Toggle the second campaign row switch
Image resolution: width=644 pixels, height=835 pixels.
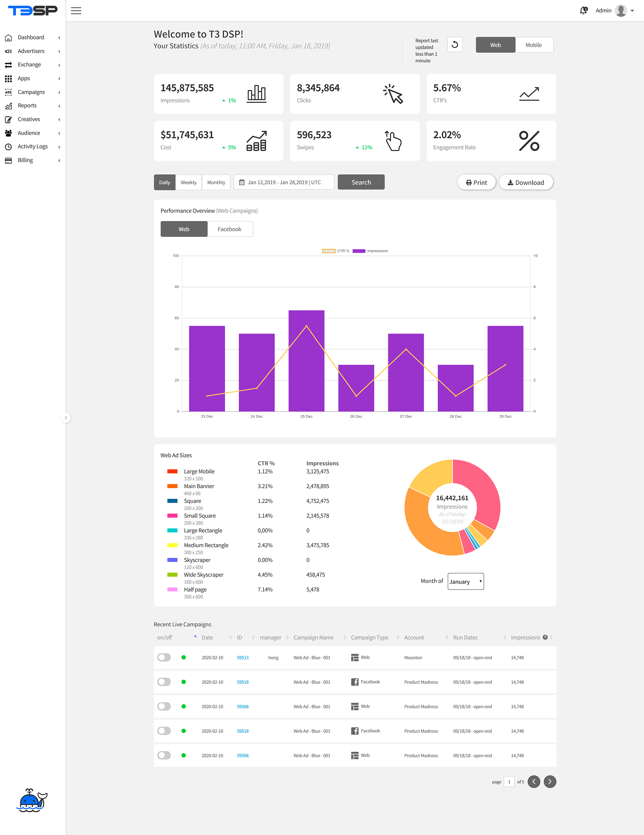[x=164, y=682]
